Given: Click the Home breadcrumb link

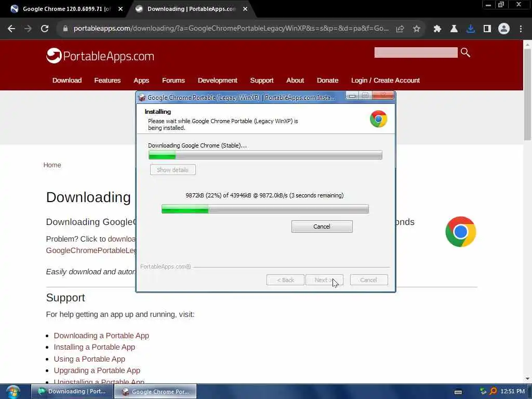Looking at the screenshot, I should (52, 165).
